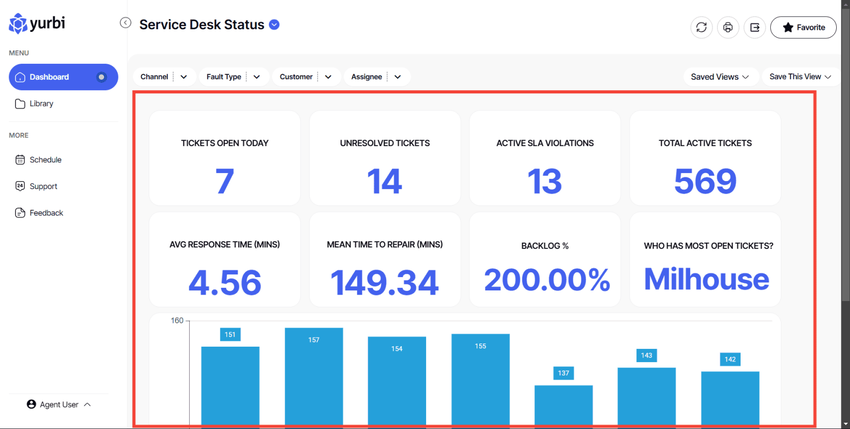
Task: Expand the Customer filter chevron
Action: point(329,77)
